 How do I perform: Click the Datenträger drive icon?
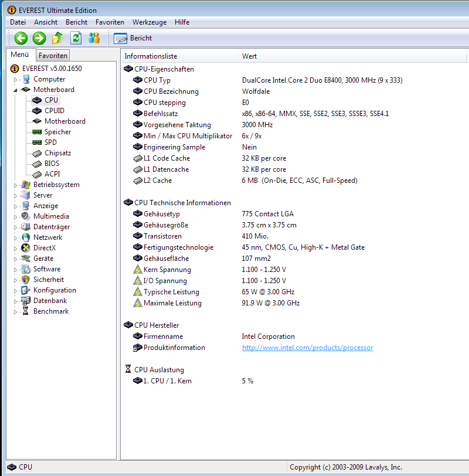[26, 227]
